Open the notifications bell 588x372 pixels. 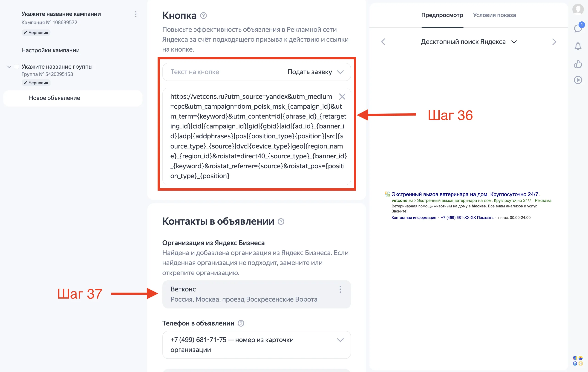coord(578,46)
